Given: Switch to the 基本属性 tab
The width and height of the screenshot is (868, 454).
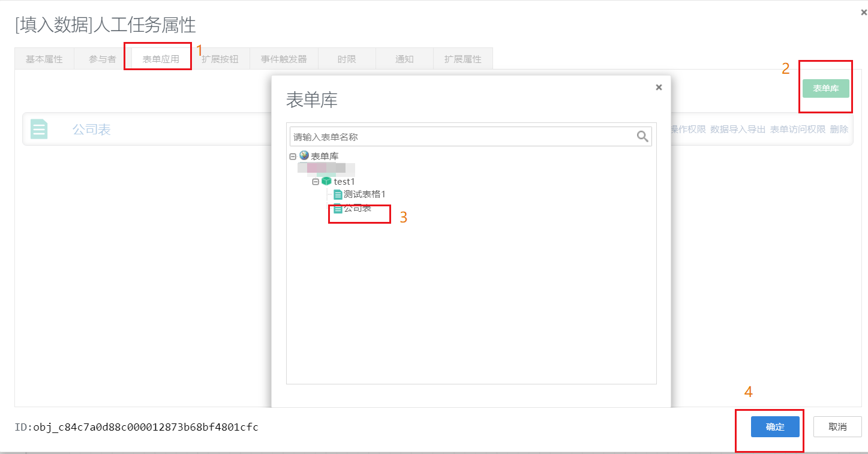Looking at the screenshot, I should click(x=43, y=58).
